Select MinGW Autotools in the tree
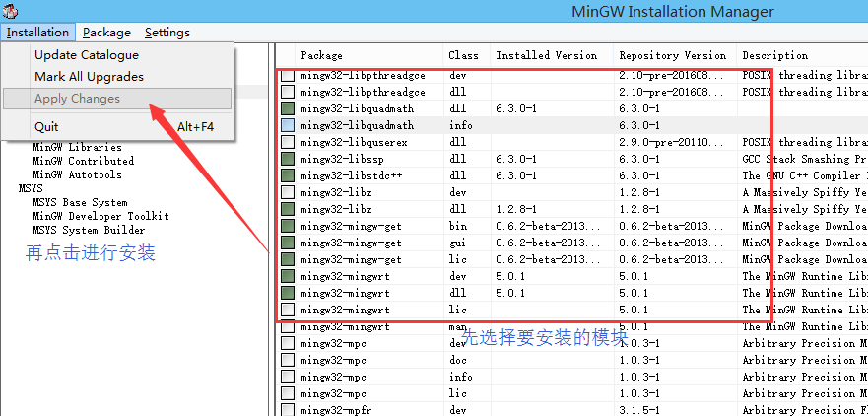Image resolution: width=868 pixels, height=416 pixels. tap(77, 175)
